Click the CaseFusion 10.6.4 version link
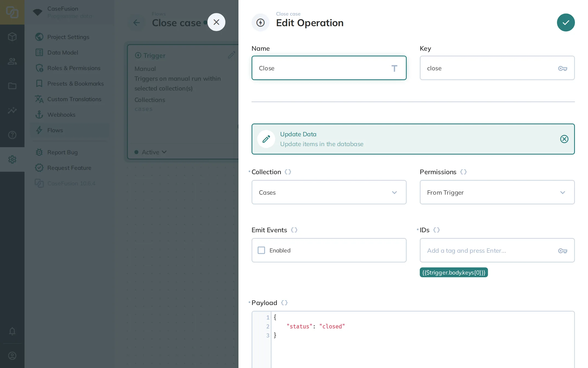This screenshot has height=368, width=588. [x=69, y=183]
